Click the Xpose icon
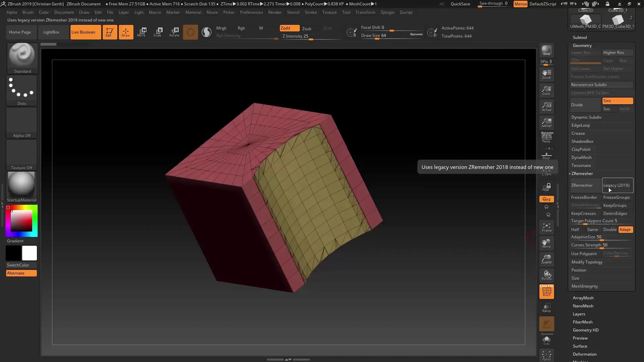 point(546,356)
